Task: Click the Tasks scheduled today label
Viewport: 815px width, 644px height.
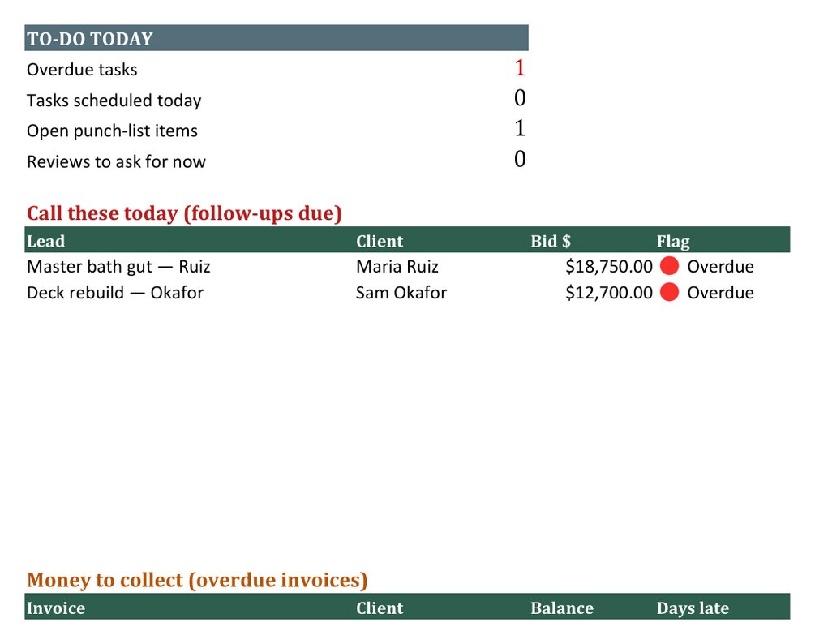Action: (x=114, y=101)
